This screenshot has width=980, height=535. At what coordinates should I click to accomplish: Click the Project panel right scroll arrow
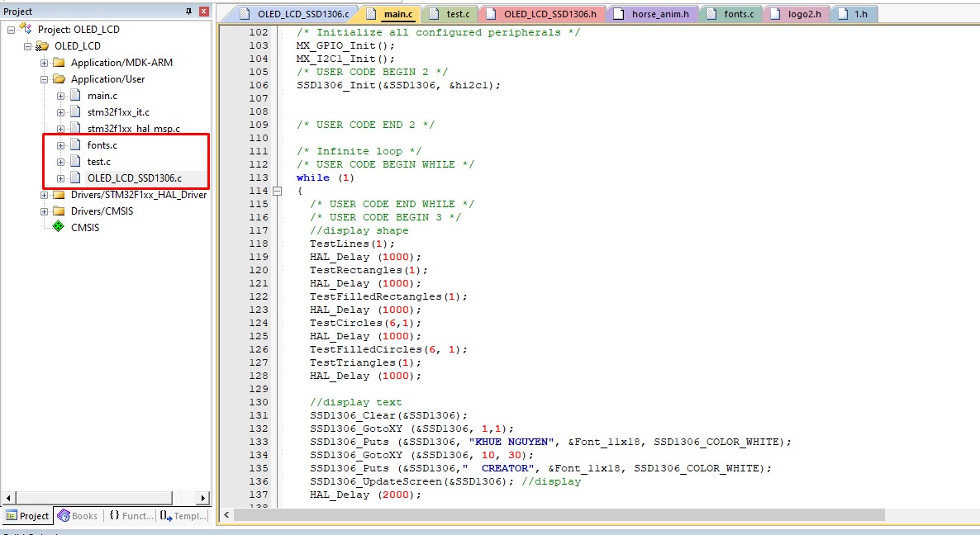pyautogui.click(x=206, y=498)
